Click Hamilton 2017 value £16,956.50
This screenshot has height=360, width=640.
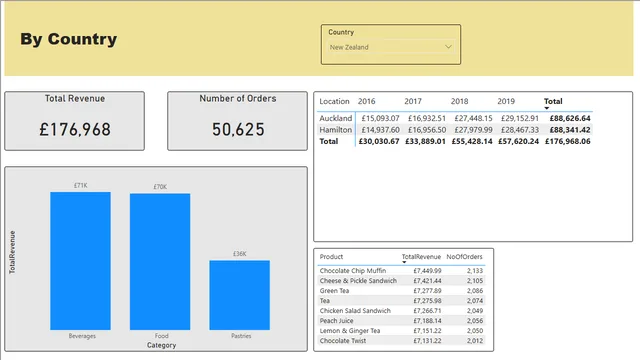tap(427, 130)
